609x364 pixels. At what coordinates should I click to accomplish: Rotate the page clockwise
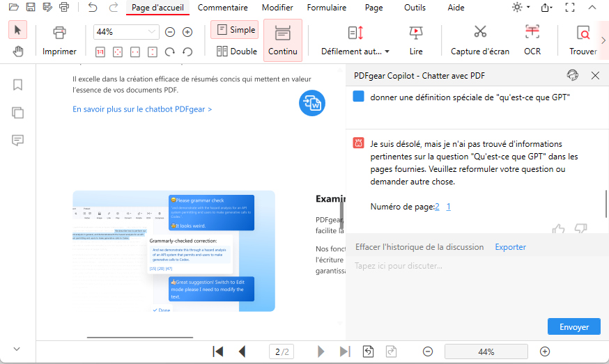[x=170, y=52]
